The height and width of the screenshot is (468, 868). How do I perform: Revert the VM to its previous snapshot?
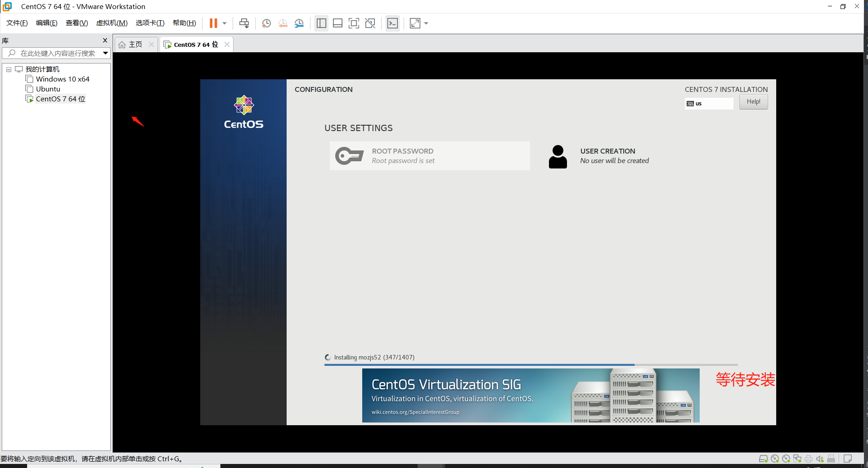point(283,23)
